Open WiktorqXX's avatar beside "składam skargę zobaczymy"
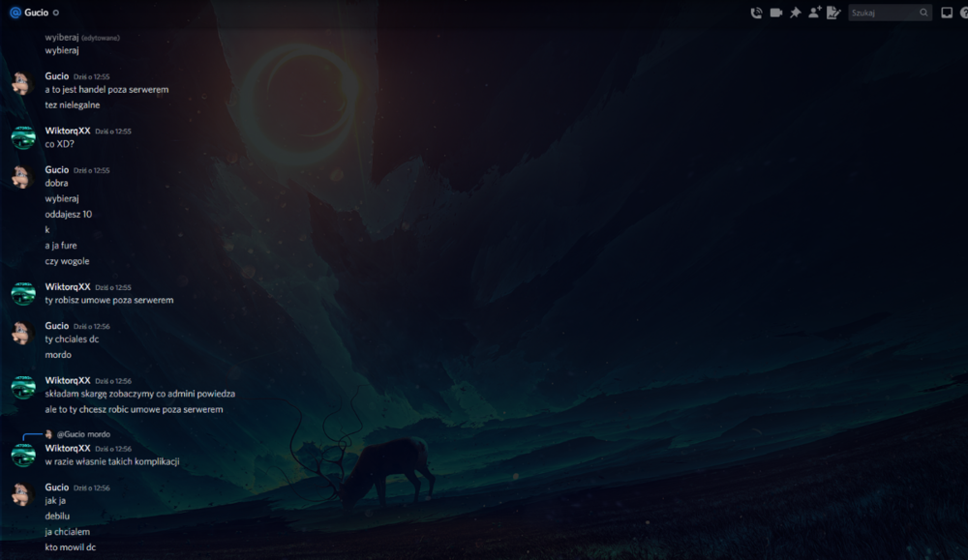 pos(23,387)
